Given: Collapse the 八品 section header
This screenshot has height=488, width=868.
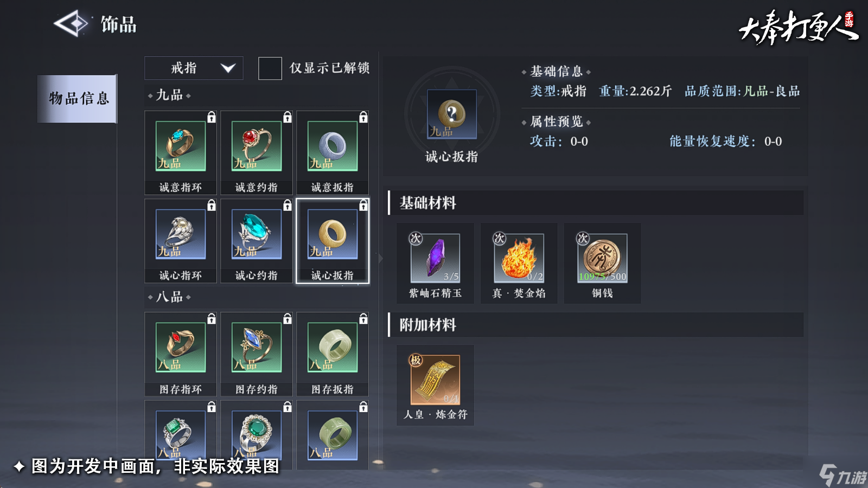Looking at the screenshot, I should 170,297.
